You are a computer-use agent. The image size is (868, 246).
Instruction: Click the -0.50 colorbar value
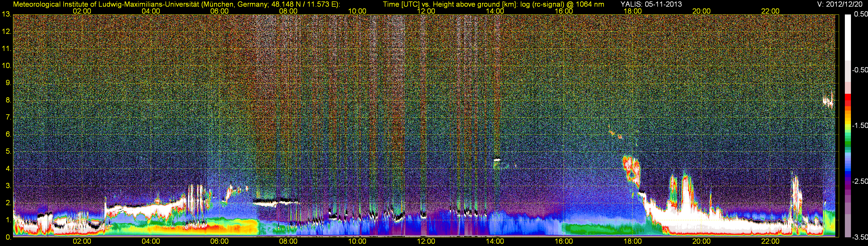(860, 70)
